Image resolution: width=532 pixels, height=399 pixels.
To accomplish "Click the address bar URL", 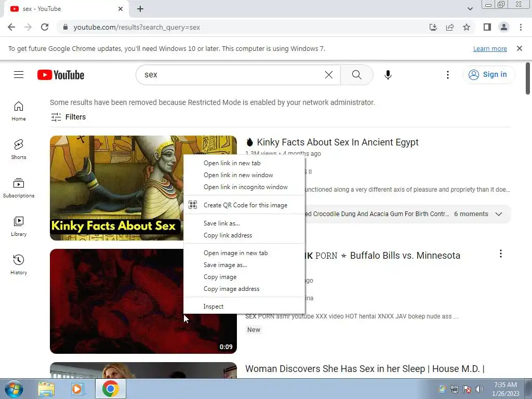I will (137, 27).
